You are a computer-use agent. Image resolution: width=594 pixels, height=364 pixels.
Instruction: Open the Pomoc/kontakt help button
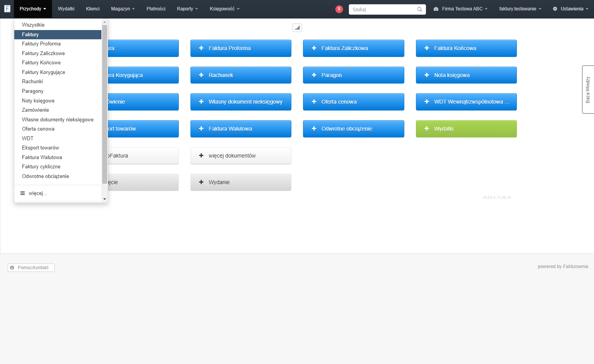click(x=31, y=268)
